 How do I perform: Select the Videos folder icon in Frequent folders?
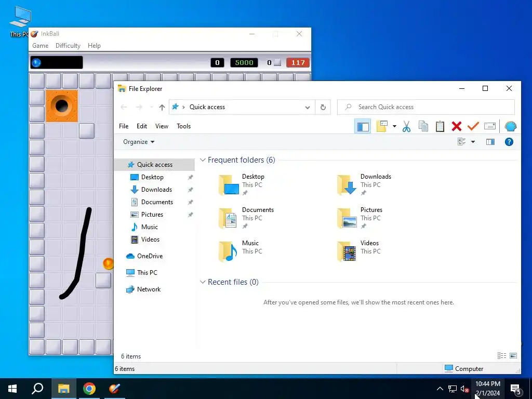347,251
